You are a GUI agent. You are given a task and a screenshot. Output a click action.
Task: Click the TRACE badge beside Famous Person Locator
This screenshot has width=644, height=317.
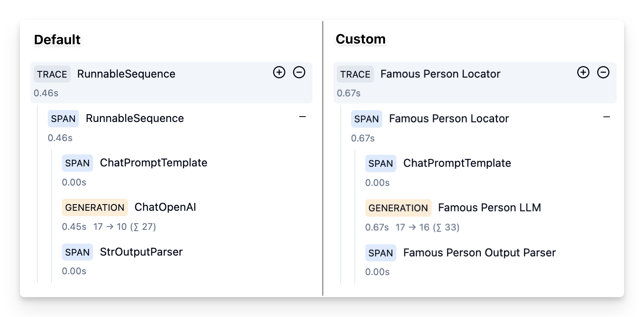point(355,74)
